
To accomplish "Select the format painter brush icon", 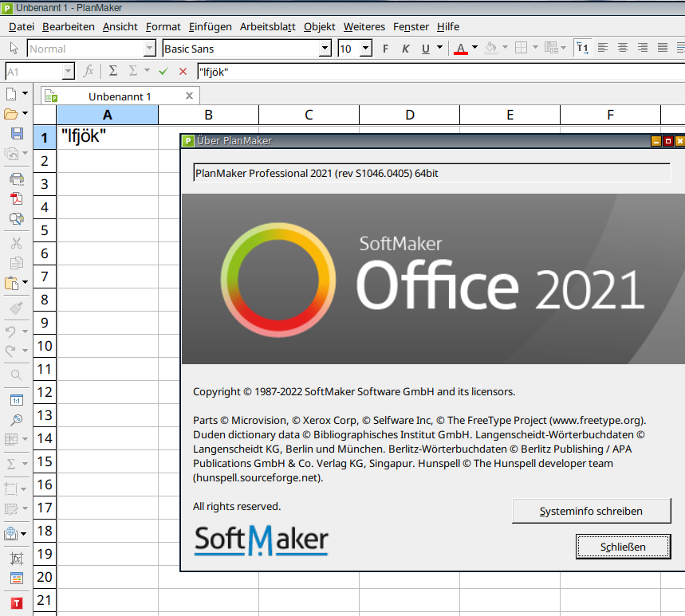I will click(x=17, y=308).
